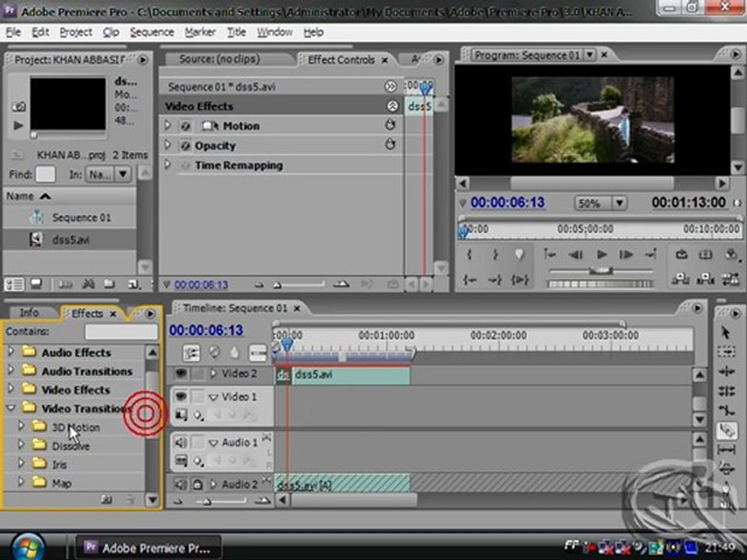Click the Loop button in Program monitor
This screenshot has height=560, width=747.
pyautogui.click(x=682, y=255)
